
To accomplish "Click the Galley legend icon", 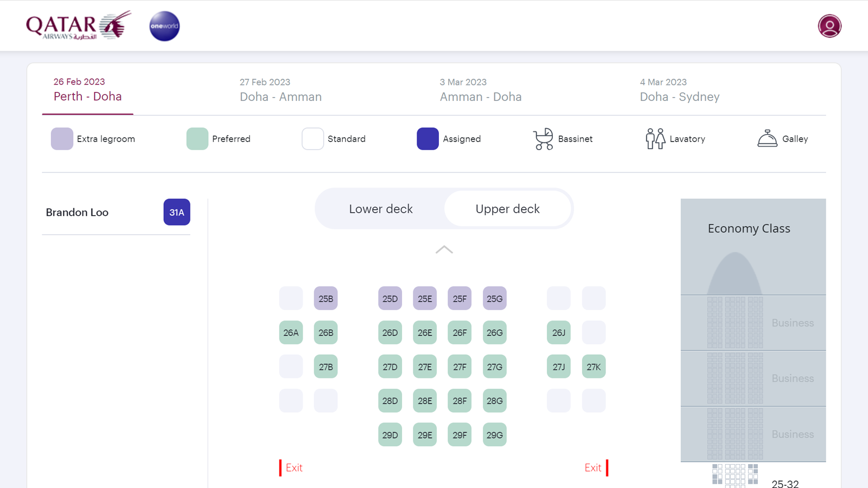I will 767,139.
